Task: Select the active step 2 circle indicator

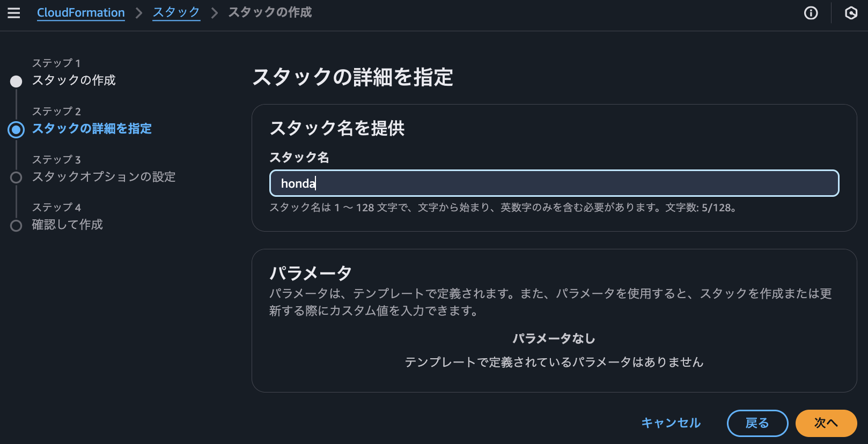Action: (x=16, y=129)
